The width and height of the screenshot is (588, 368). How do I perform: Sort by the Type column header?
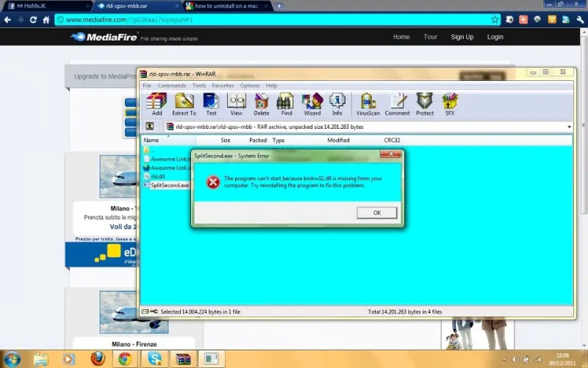[x=279, y=140]
